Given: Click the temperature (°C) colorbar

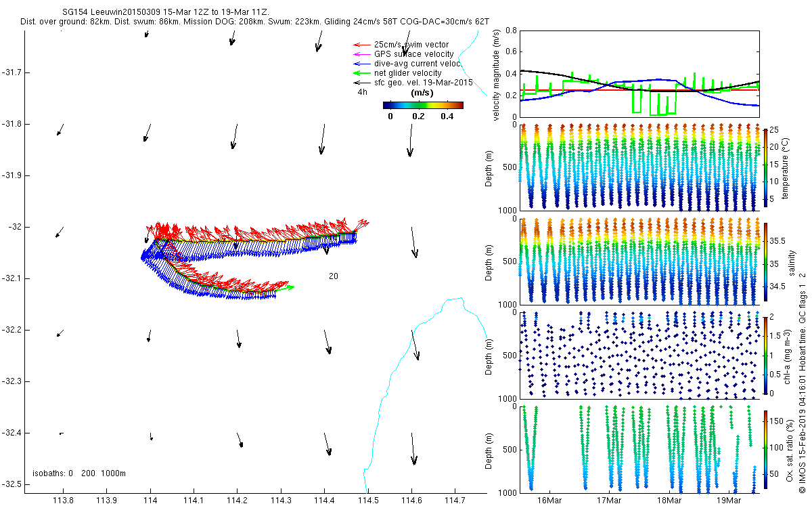Looking at the screenshot, I should 765,166.
